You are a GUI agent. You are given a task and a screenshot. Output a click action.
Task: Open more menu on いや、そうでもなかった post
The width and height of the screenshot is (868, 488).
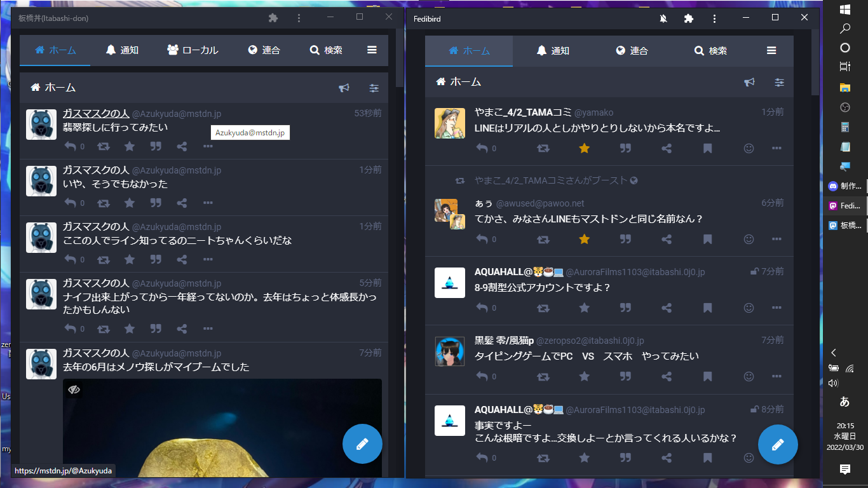208,203
